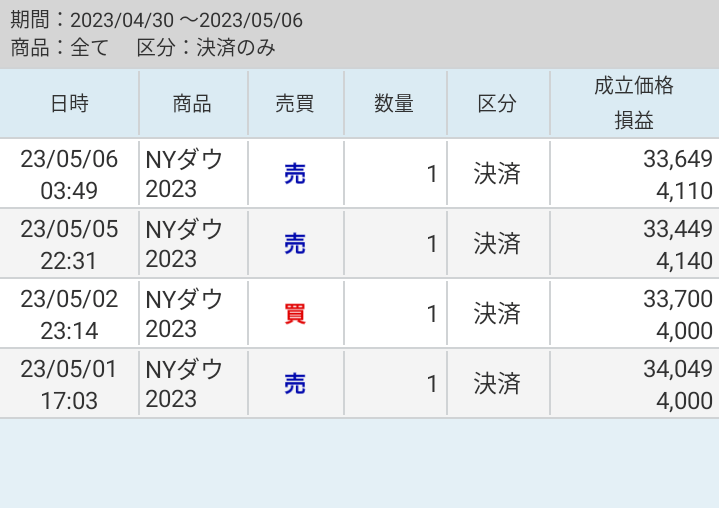Select the 23/05/06 03:49 trade date
Screen dimensions: 719x508
click(x=69, y=174)
